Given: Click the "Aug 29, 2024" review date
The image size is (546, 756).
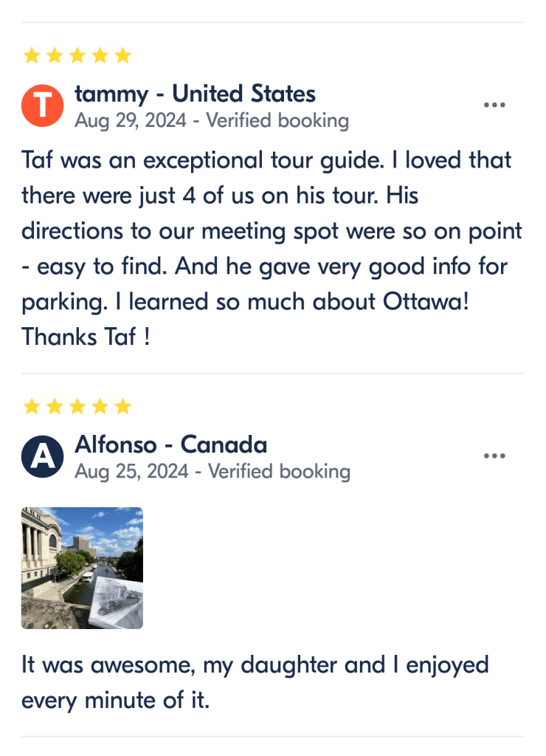Looking at the screenshot, I should (130, 120).
